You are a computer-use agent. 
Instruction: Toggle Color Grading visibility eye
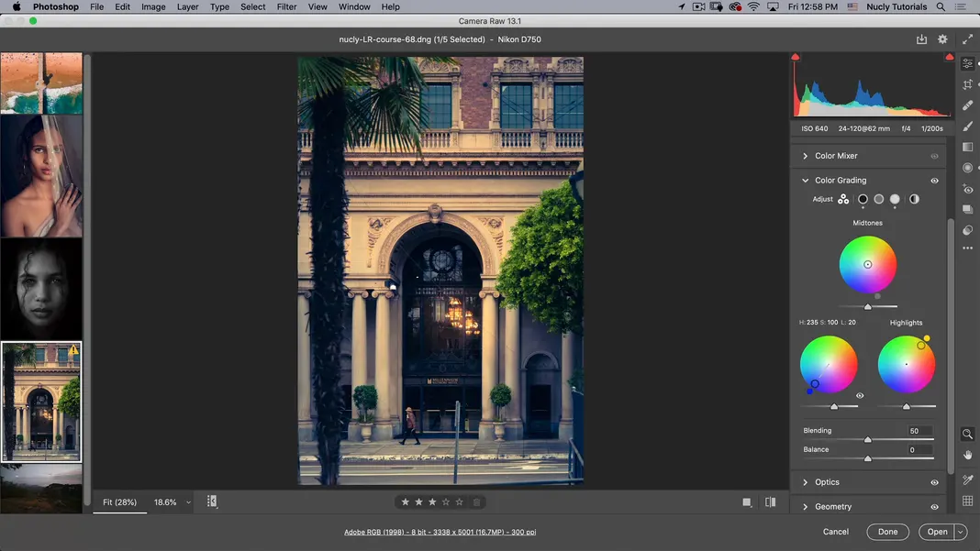click(x=934, y=181)
